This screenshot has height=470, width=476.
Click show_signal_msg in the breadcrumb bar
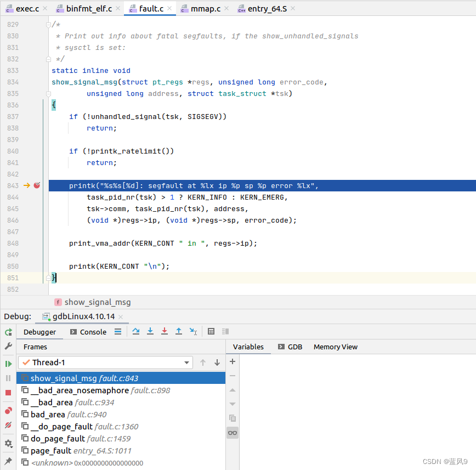(98, 302)
